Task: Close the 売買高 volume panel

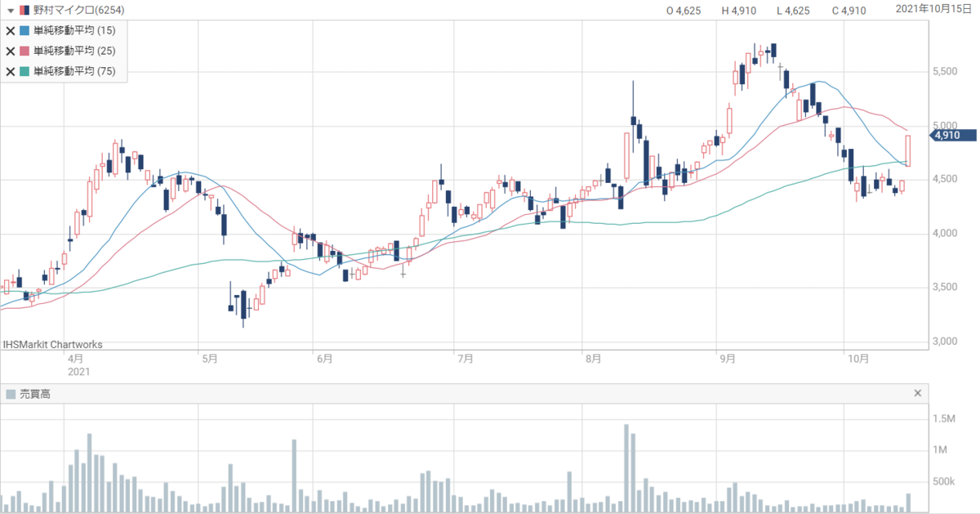Action: tap(918, 393)
